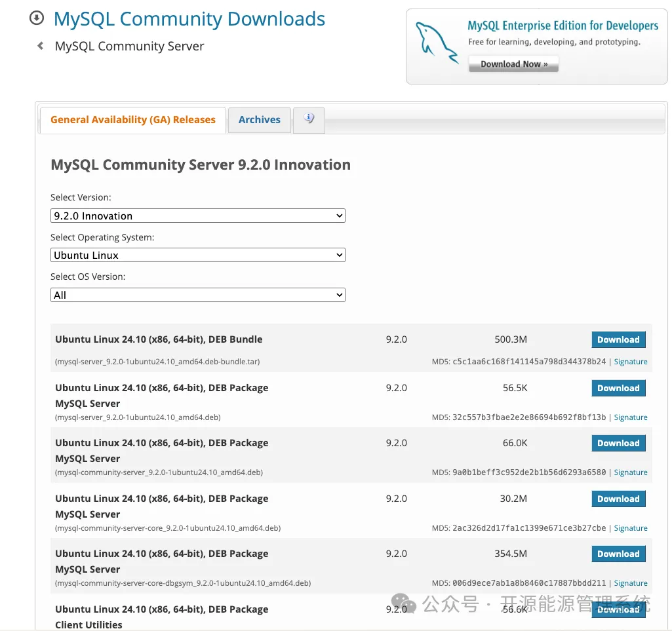Click the 500.3M file size value
This screenshot has height=631, width=672.
tap(511, 339)
